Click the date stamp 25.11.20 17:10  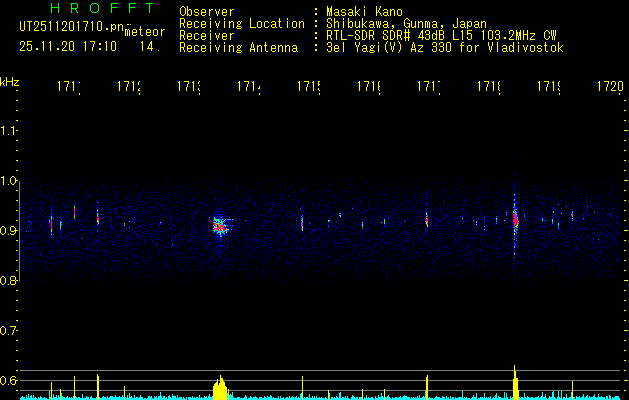pos(68,47)
